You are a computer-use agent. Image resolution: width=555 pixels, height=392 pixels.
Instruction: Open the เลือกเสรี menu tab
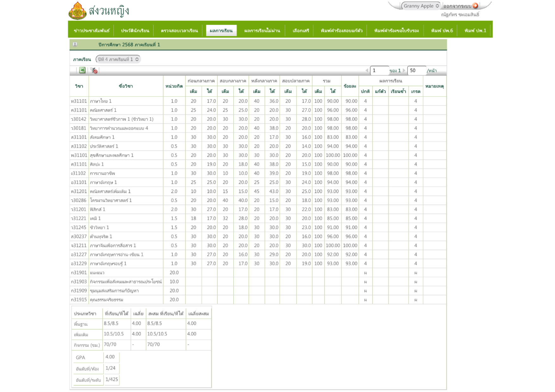301,31
